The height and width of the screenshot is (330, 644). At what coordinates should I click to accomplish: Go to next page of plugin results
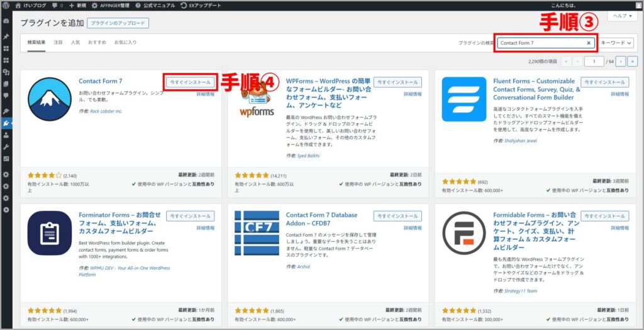(x=621, y=61)
